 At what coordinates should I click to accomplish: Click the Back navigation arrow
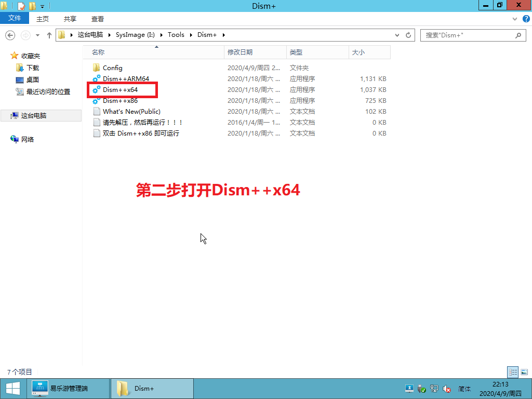tap(10, 35)
